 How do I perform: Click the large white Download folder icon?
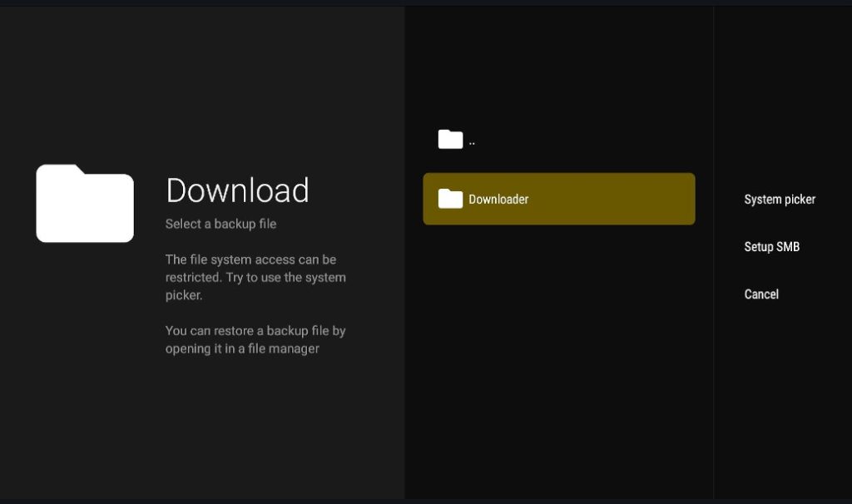tap(85, 203)
